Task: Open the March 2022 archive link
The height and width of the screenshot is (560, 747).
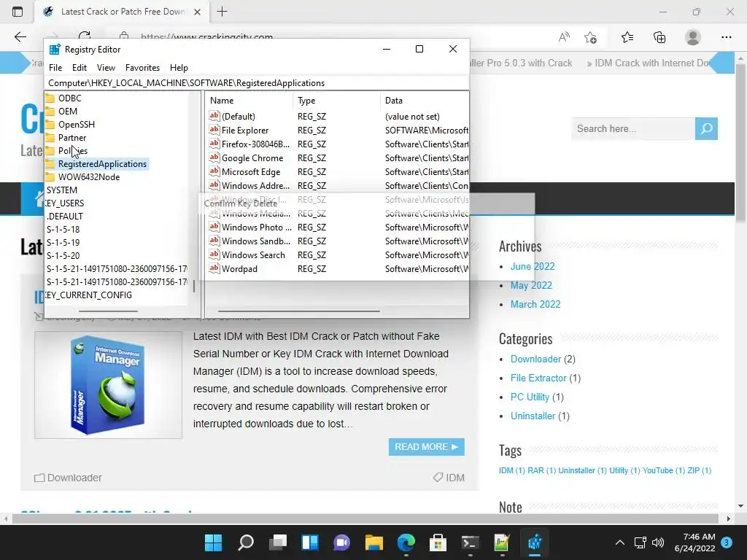Action: 535,304
